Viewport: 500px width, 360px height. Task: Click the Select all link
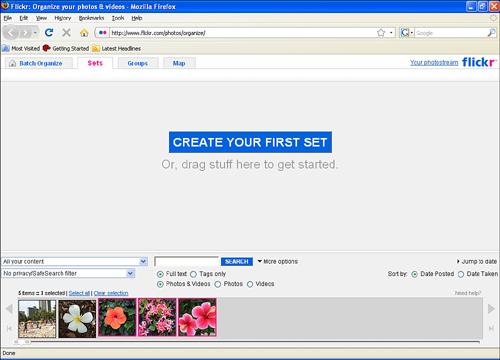[79, 293]
